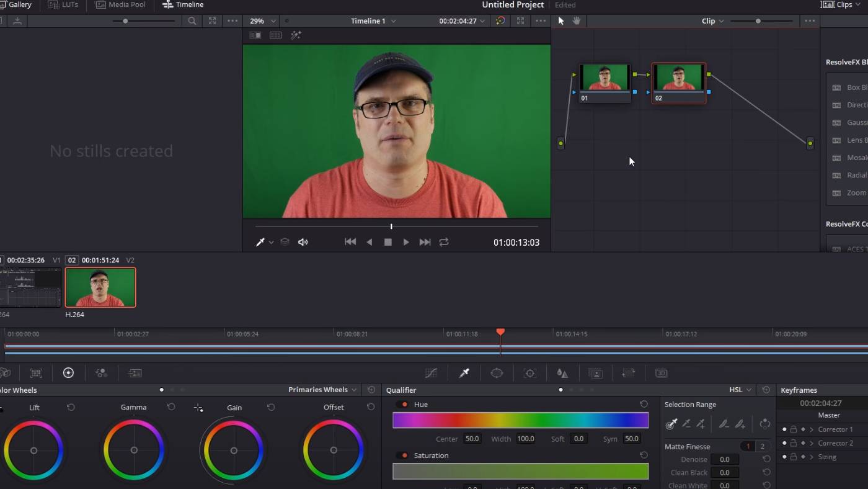Open the LUTs panel

pyautogui.click(x=63, y=5)
